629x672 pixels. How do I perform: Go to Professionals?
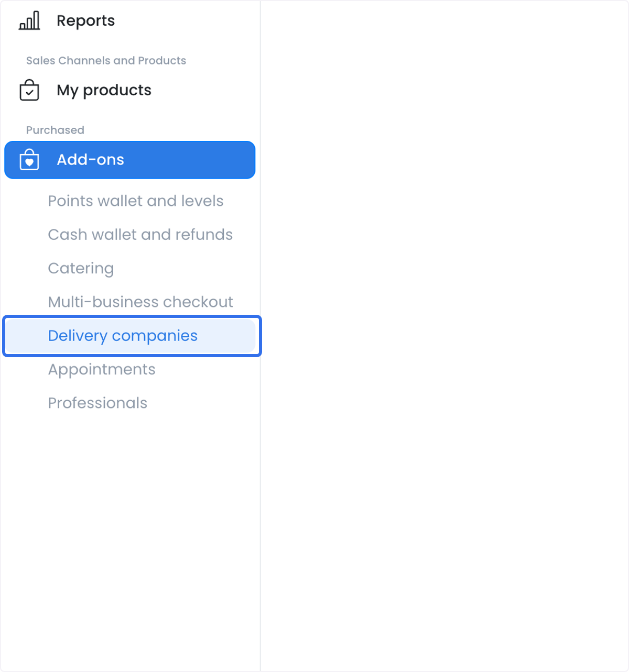97,403
